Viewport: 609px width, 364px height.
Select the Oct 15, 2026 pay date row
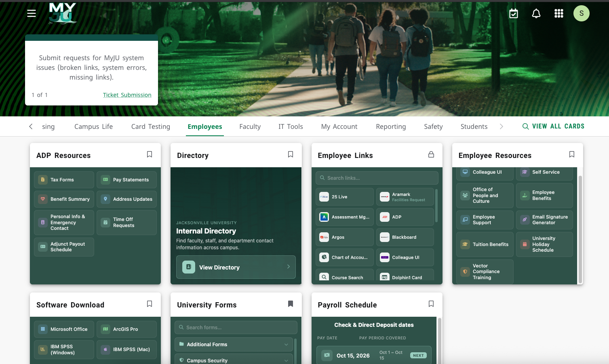pos(374,356)
